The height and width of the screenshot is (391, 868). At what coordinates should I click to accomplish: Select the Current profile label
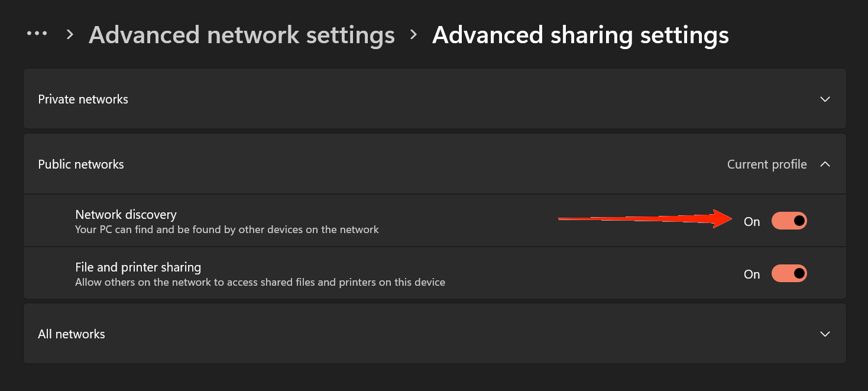[x=767, y=164]
